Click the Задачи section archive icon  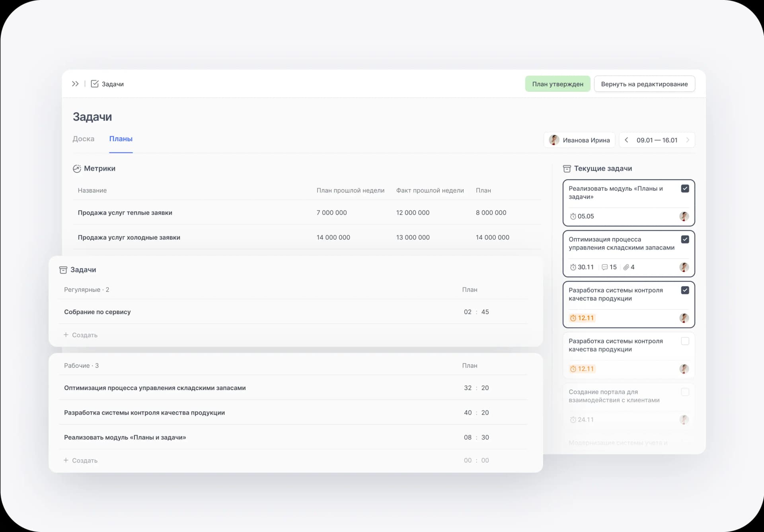63,270
